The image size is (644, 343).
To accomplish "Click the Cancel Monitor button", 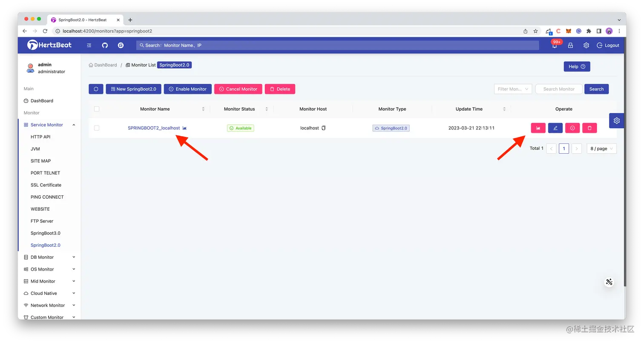I will 238,89.
